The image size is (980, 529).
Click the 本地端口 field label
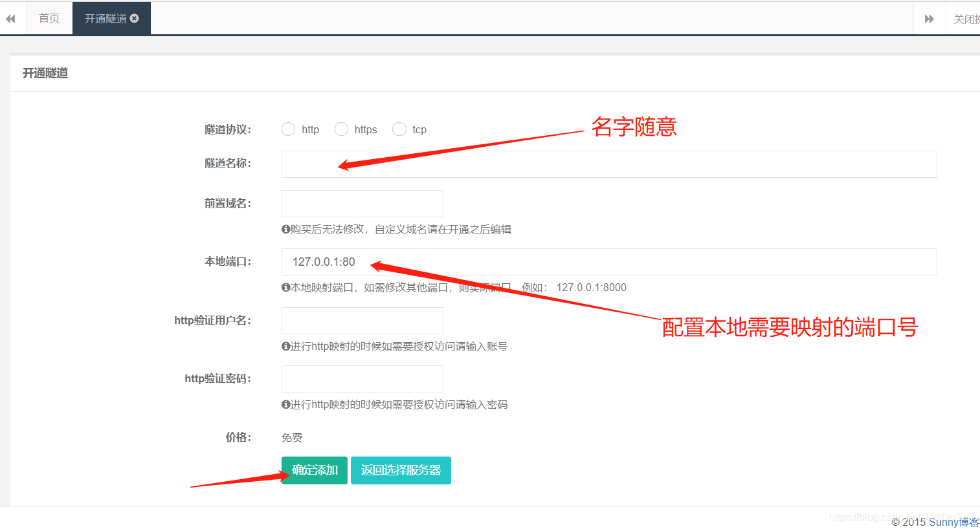[228, 261]
